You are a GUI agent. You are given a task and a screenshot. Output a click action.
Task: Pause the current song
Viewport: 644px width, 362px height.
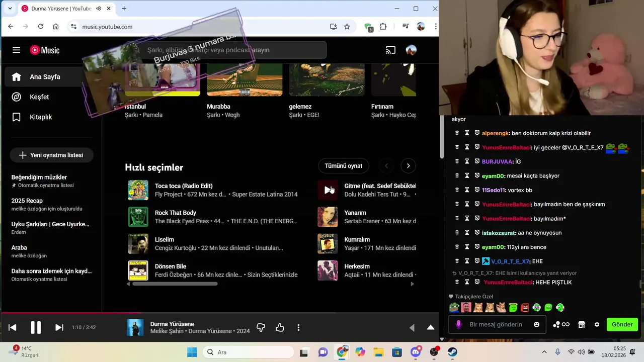[36, 328]
